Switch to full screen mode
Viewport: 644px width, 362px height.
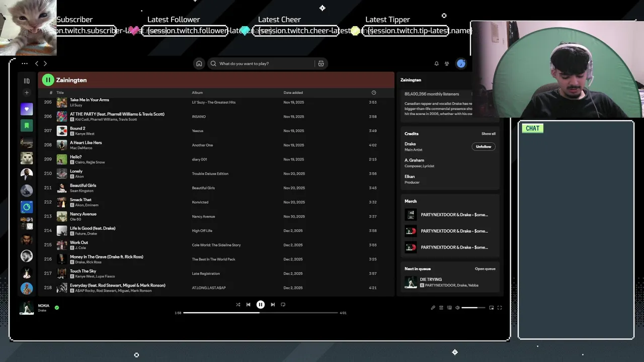click(x=500, y=308)
